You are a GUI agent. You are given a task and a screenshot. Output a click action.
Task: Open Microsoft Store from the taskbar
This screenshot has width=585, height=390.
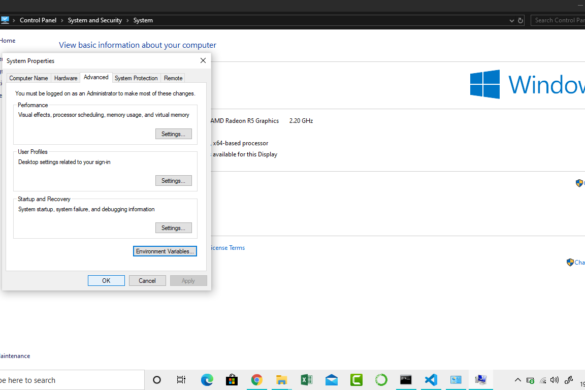pyautogui.click(x=232, y=380)
